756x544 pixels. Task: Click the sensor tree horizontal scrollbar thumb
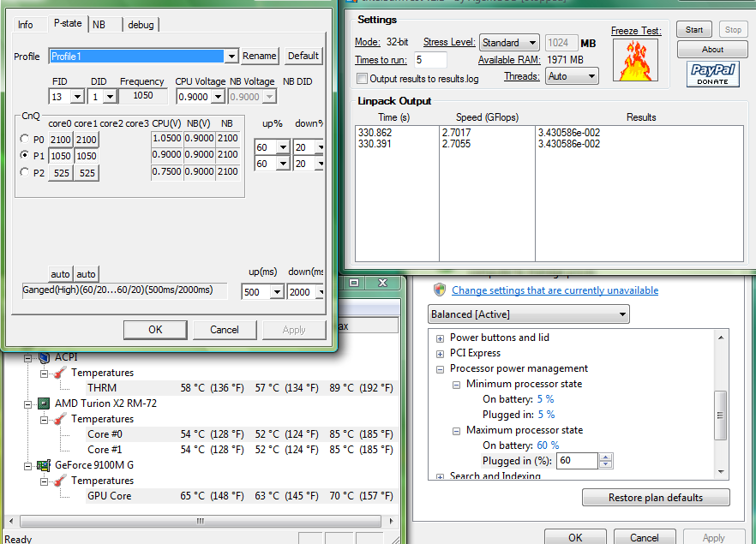(201, 521)
